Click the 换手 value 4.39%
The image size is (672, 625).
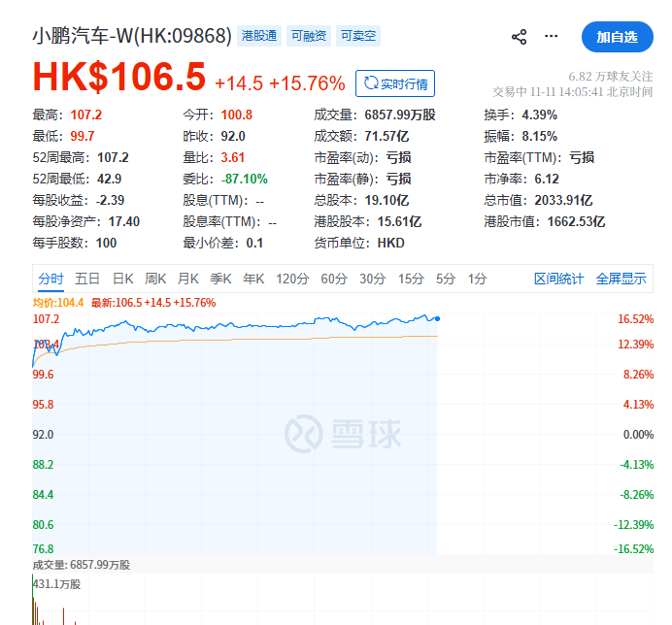pos(540,115)
